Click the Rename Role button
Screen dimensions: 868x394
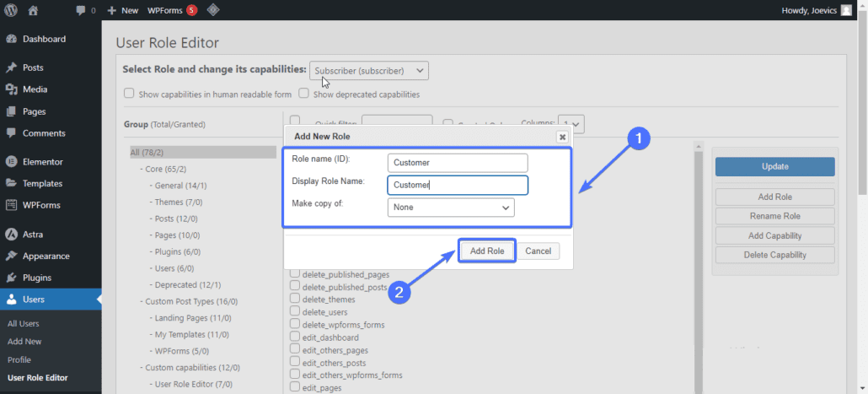[775, 216]
